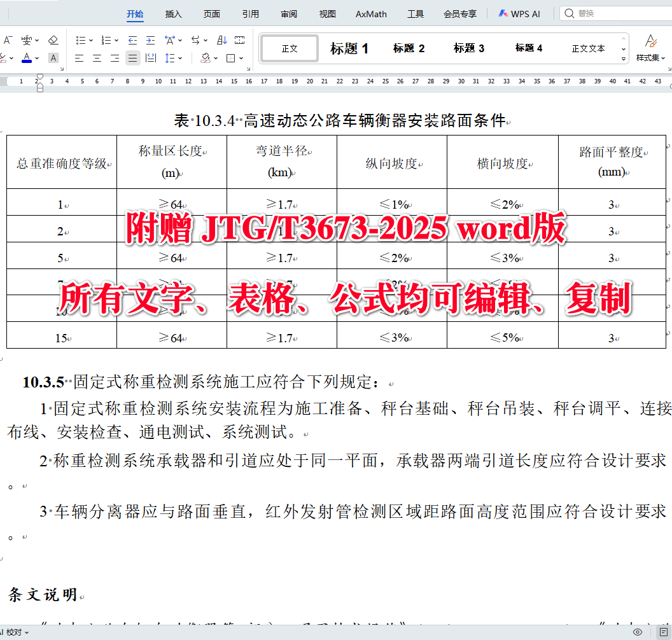Apply the 正文 style
The width and height of the screenshot is (672, 640).
tap(288, 48)
